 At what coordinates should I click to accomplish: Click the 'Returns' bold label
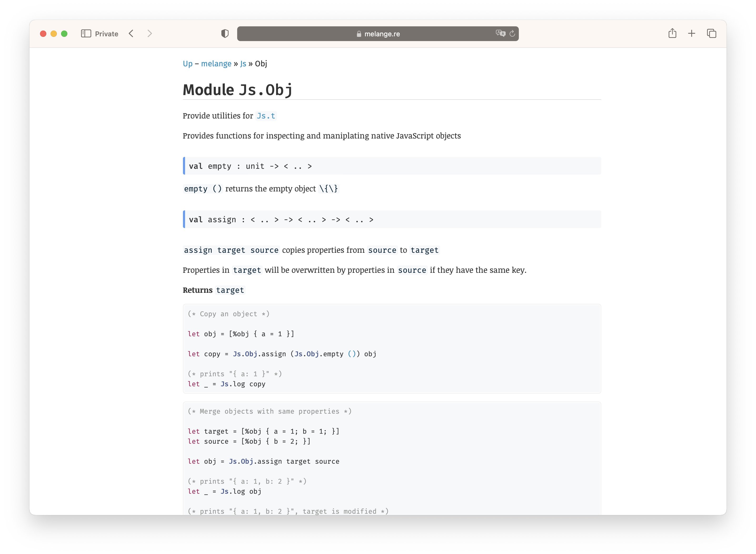[197, 290]
